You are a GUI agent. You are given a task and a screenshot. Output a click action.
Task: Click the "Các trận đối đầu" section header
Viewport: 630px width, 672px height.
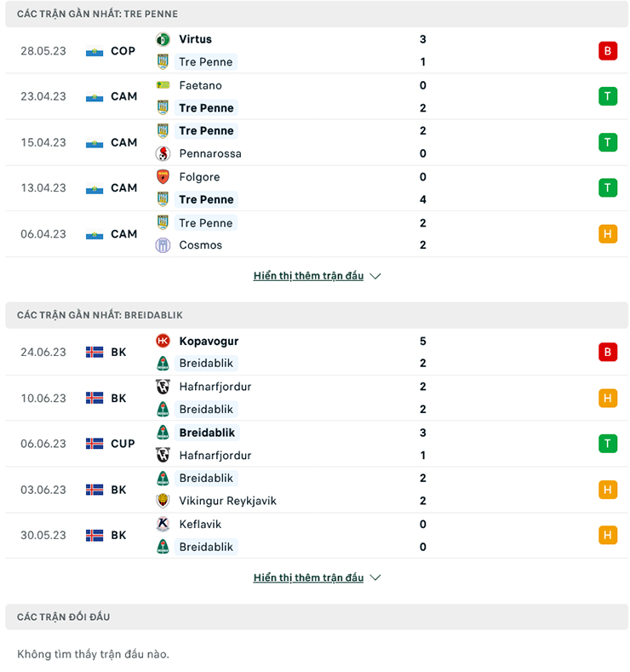click(64, 617)
